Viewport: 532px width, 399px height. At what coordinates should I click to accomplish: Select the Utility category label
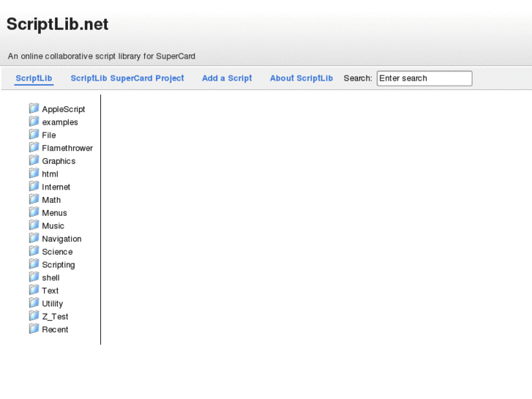[52, 304]
